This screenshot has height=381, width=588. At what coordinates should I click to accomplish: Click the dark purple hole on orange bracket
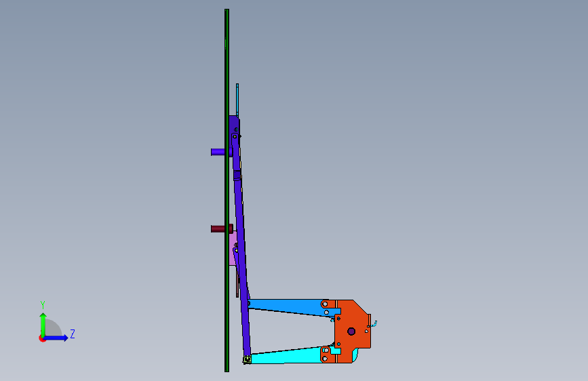click(351, 331)
